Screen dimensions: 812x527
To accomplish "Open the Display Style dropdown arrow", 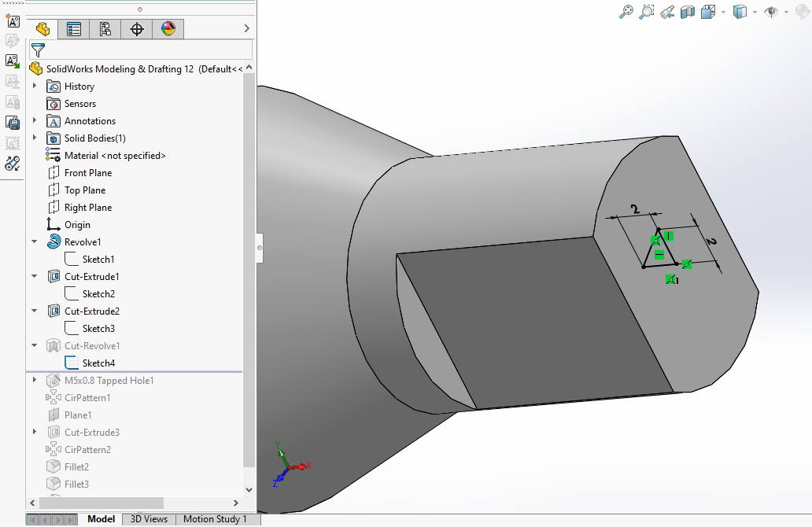I will point(755,12).
